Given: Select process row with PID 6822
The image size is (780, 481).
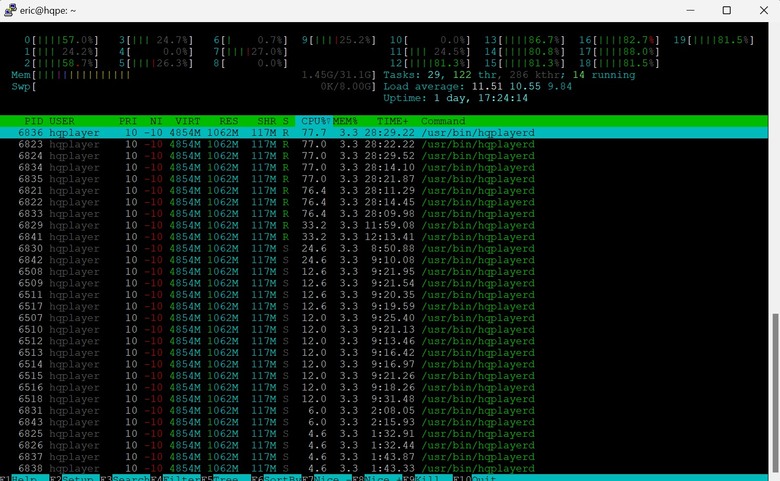Looking at the screenshot, I should point(384,202).
